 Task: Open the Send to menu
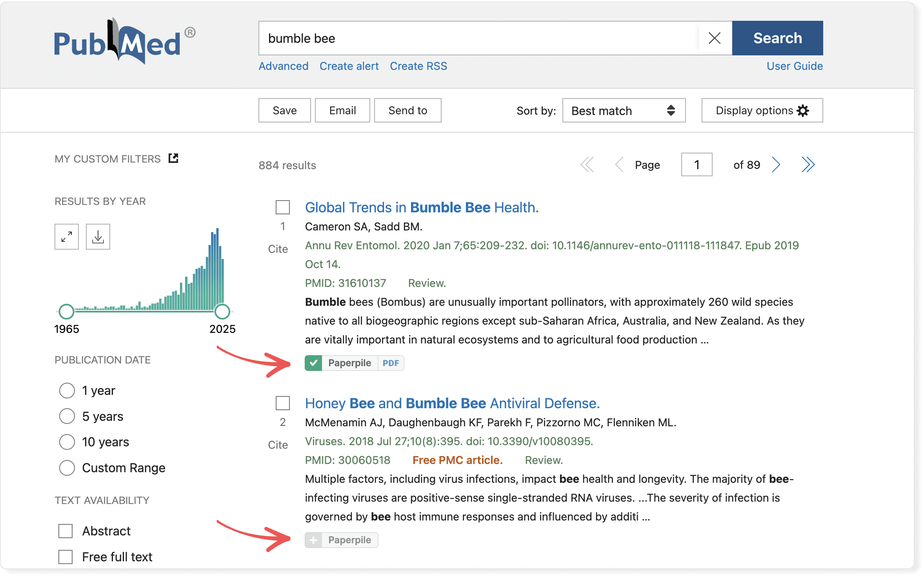pyautogui.click(x=407, y=111)
